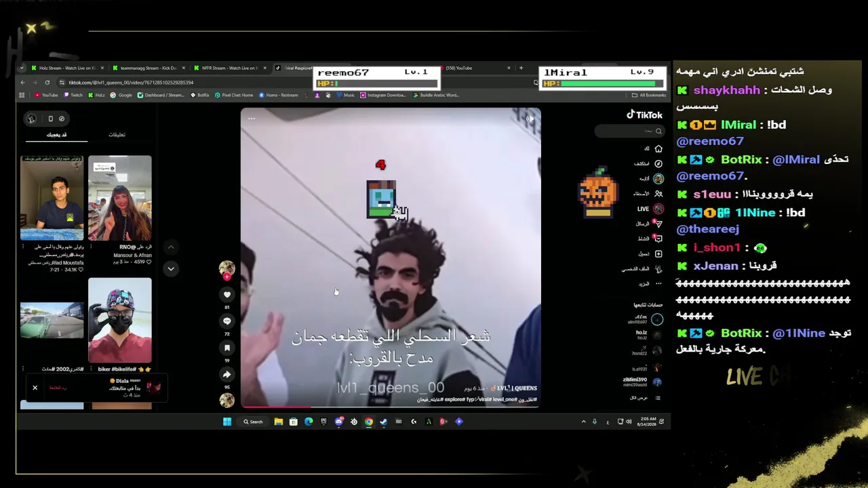
Task: Open Steam from the taskbar
Action: pyautogui.click(x=383, y=422)
